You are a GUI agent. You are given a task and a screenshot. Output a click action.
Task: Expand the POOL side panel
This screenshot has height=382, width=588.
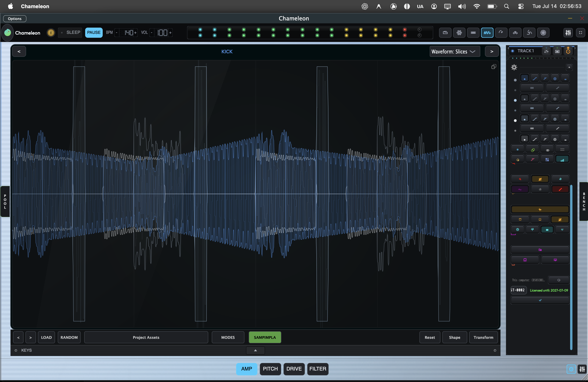click(x=5, y=202)
